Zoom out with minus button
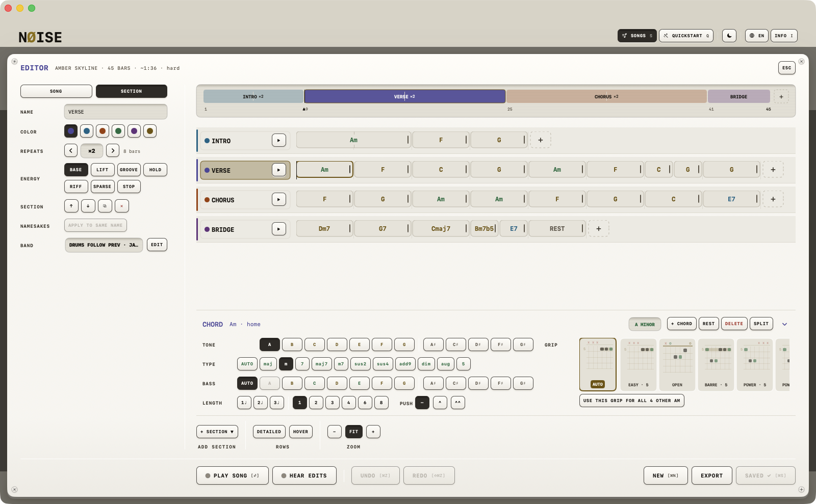The width and height of the screenshot is (816, 504). click(335, 432)
